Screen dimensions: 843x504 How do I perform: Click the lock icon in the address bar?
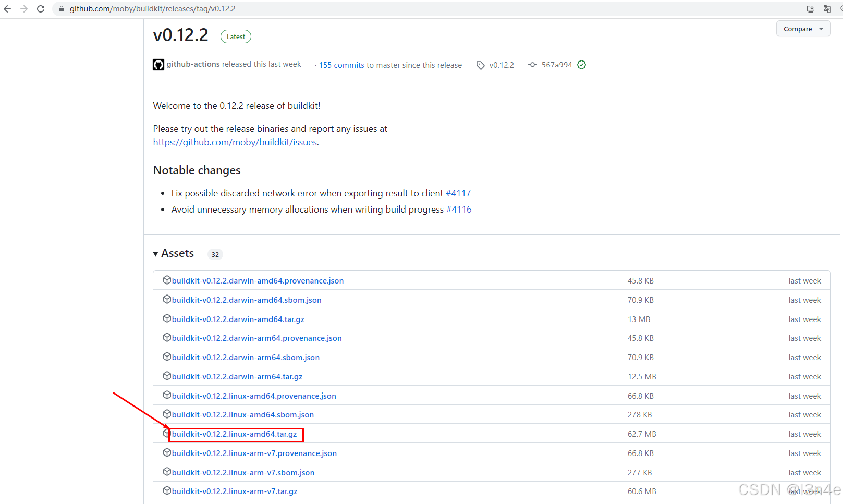point(60,8)
